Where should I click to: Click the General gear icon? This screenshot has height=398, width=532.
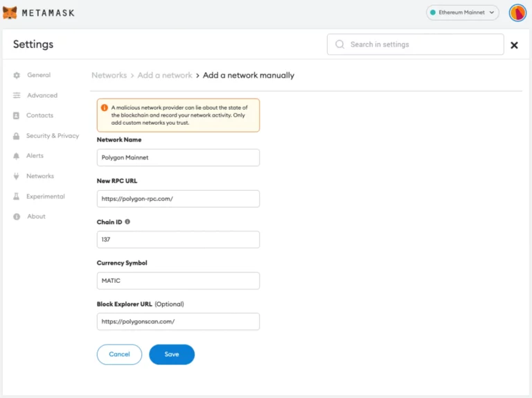tap(17, 75)
